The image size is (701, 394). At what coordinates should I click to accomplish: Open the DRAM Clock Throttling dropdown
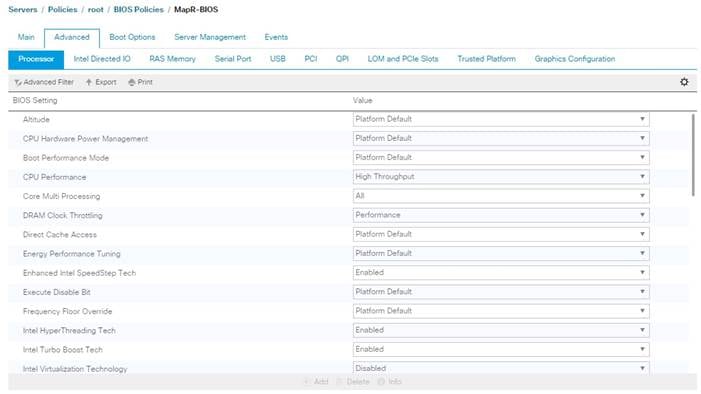click(x=501, y=215)
